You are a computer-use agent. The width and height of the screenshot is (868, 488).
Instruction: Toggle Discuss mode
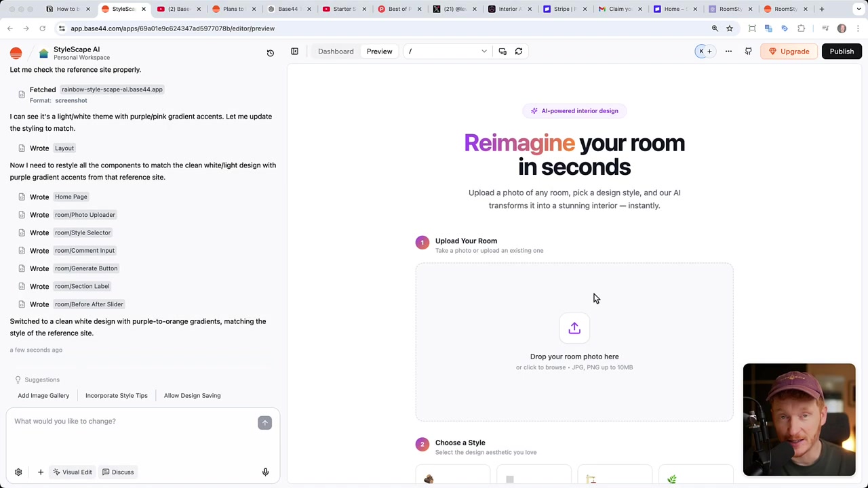coord(118,472)
